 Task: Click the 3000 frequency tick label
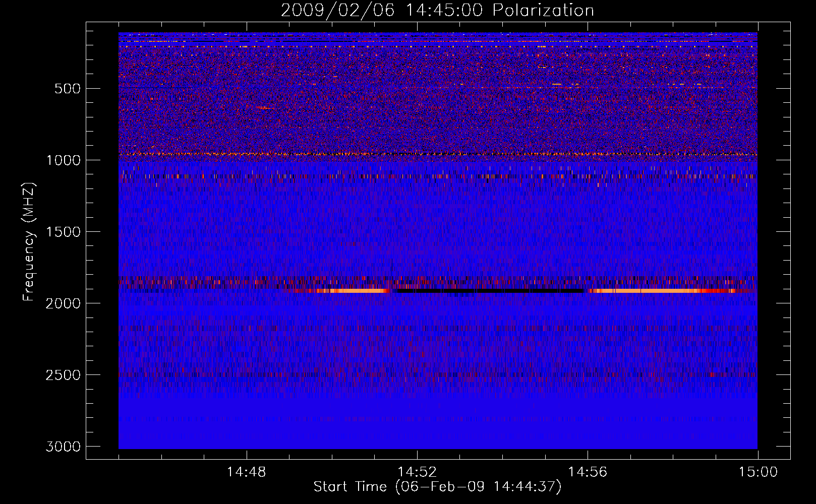coord(63,447)
